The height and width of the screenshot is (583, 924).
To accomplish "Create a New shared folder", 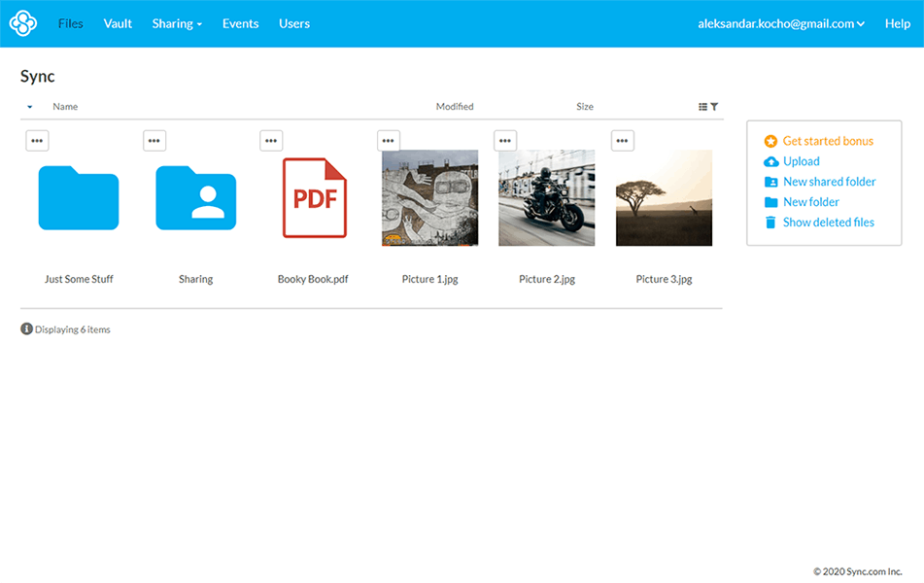I will click(829, 182).
